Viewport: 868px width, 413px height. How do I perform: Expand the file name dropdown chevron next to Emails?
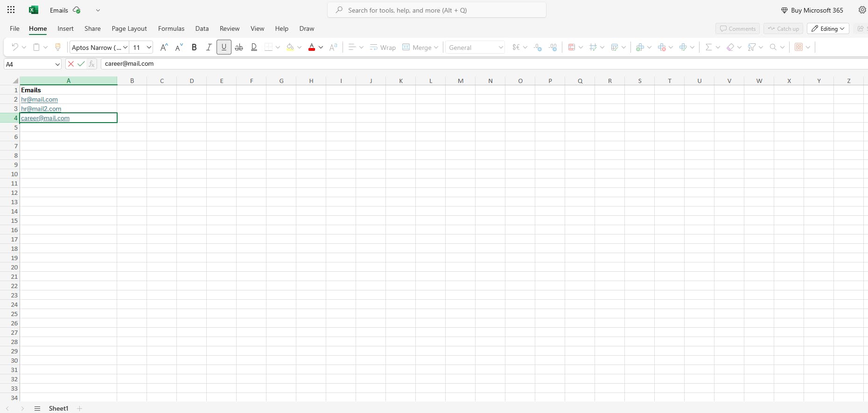(98, 10)
